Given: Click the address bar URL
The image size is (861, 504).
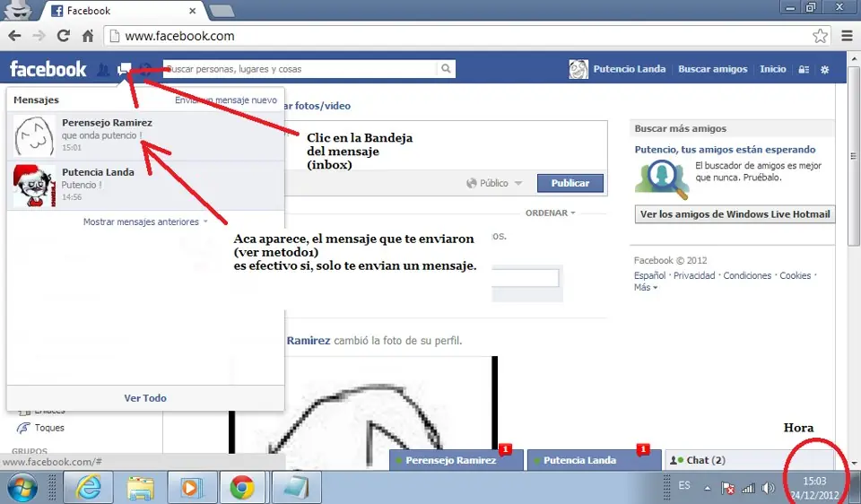Looking at the screenshot, I should pyautogui.click(x=179, y=36).
